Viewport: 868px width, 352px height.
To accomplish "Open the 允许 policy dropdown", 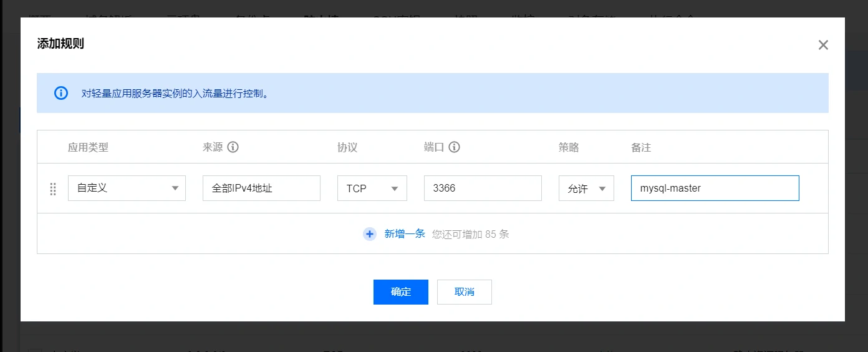I will [x=586, y=188].
